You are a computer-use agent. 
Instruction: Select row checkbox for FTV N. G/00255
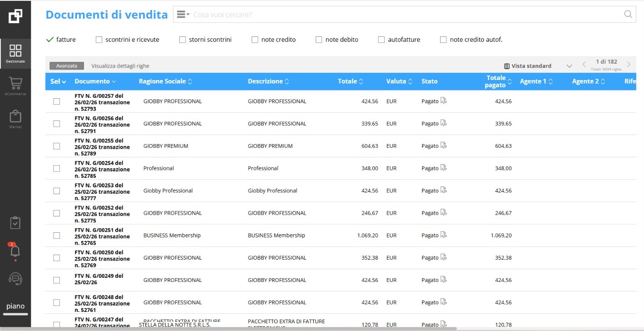57,146
